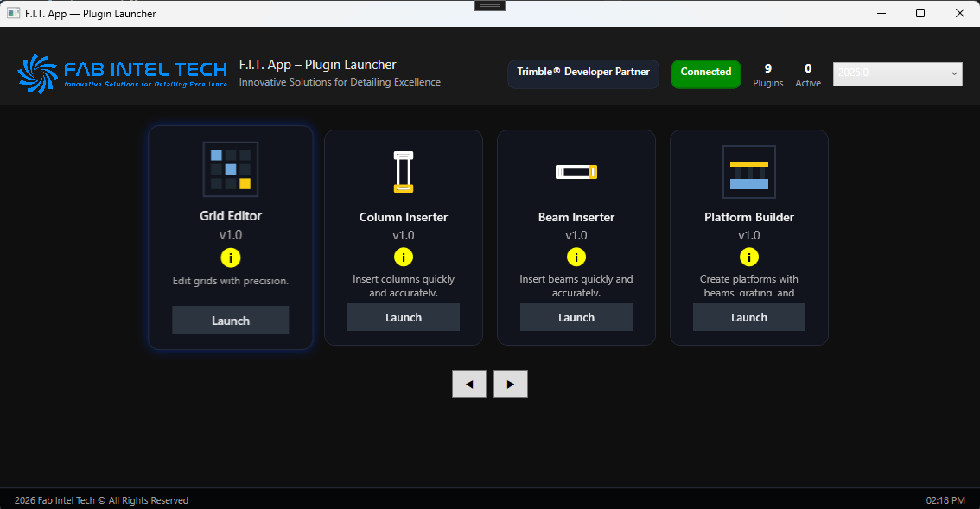Click 'Innovative Solutions for Detailing Excellence' subtitle

coord(340,82)
